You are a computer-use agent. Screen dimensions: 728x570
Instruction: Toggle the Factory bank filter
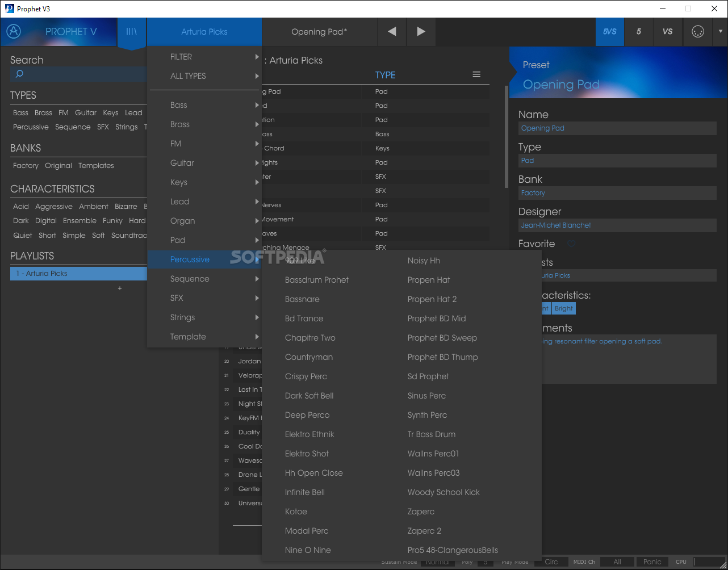tap(26, 166)
